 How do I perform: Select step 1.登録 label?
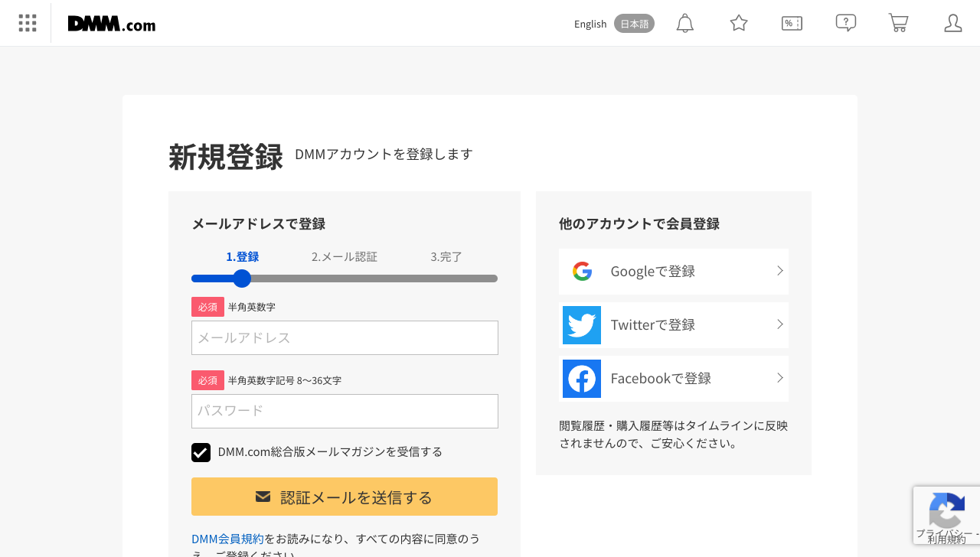click(x=242, y=257)
